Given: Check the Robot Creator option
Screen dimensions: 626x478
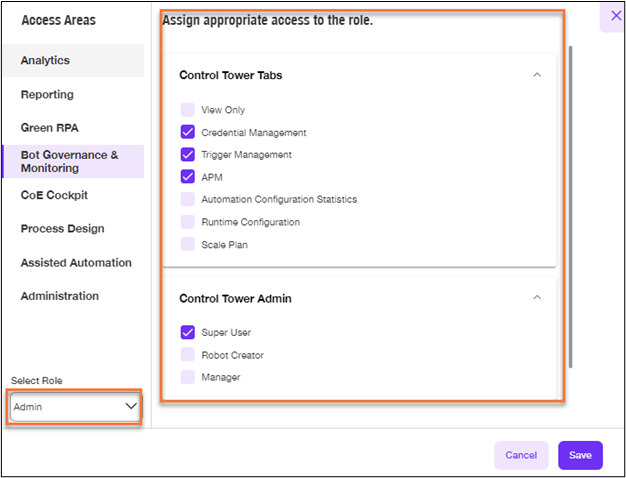Looking at the screenshot, I should point(188,355).
